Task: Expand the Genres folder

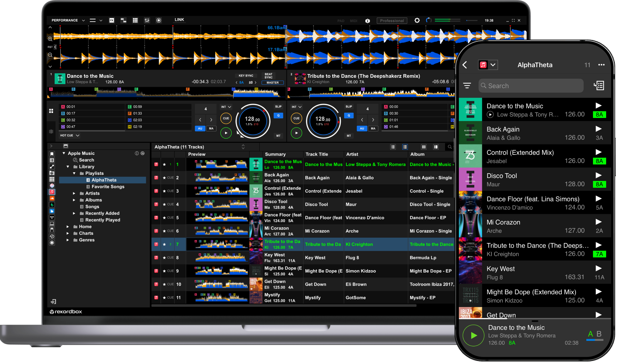Action: 68,240
